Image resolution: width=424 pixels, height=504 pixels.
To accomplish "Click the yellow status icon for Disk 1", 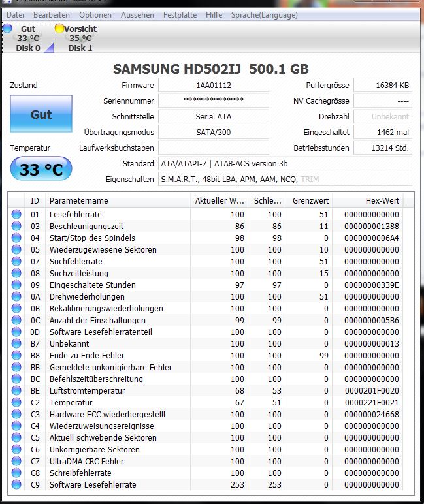I will pos(59,28).
